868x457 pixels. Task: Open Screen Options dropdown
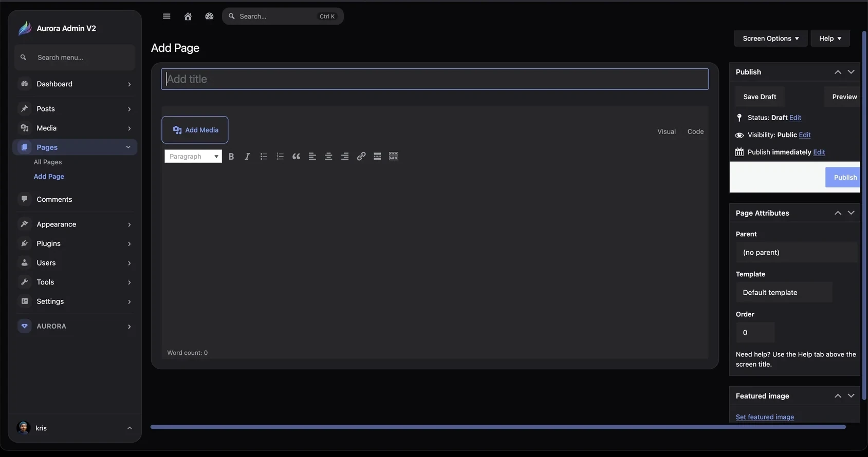pos(771,39)
